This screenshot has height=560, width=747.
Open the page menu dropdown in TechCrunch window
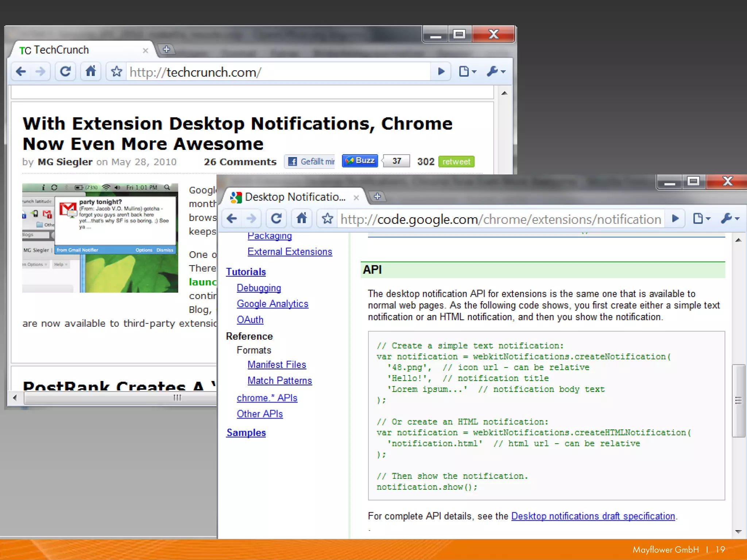[x=467, y=71]
